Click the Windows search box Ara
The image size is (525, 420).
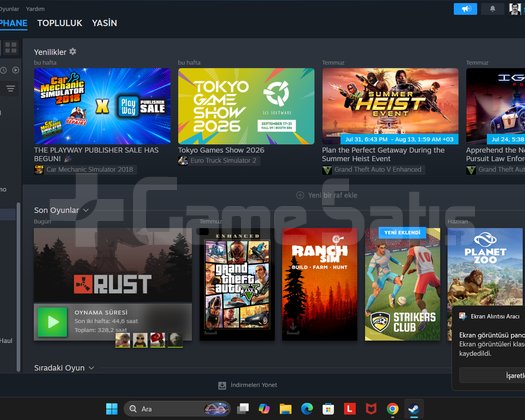tap(177, 409)
